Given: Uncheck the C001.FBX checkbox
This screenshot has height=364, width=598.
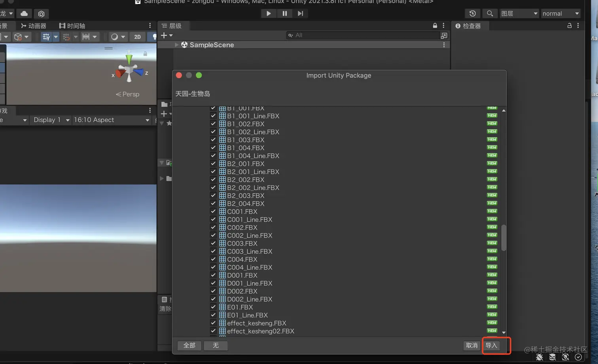Looking at the screenshot, I should pos(213,211).
